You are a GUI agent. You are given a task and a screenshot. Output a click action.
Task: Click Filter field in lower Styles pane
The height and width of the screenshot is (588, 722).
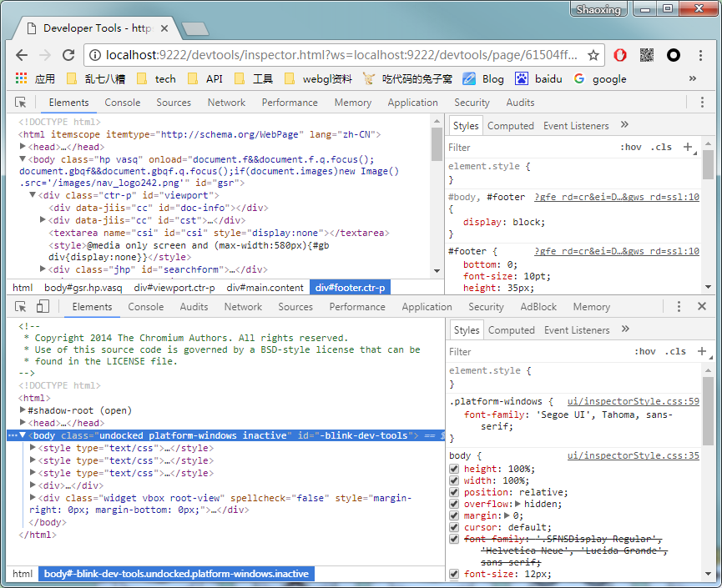point(537,351)
